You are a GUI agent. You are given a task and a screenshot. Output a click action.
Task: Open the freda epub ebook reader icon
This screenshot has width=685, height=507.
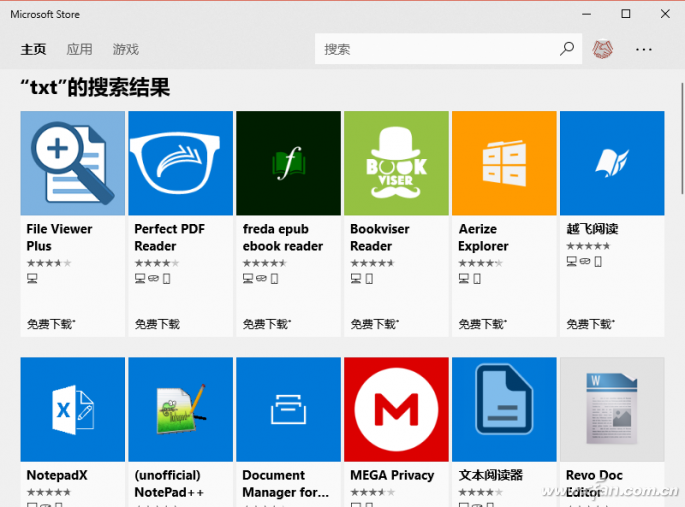[288, 163]
